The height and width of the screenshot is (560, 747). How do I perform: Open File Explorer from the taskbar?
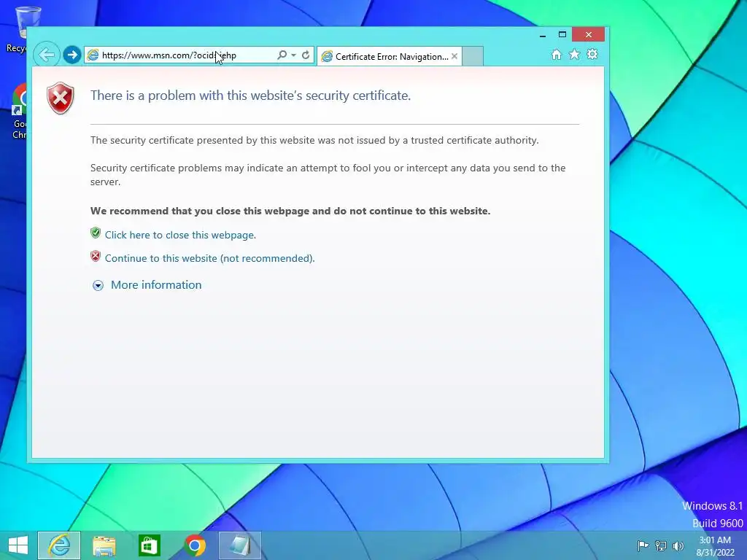(104, 545)
